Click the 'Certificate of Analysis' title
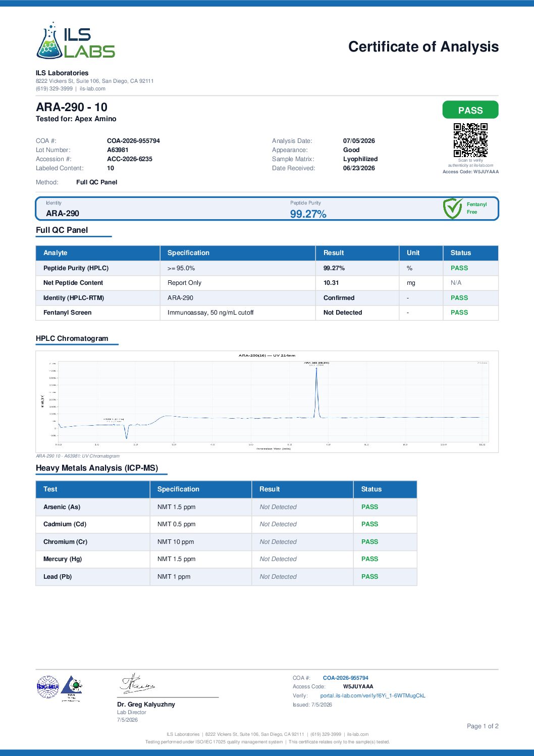Viewport: 534px width, 756px height. 423,46
